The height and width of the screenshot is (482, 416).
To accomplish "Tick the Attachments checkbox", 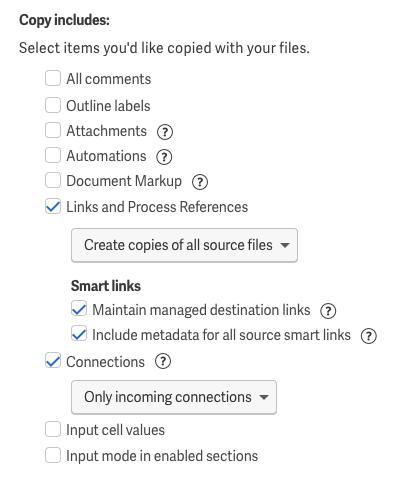I will (x=53, y=130).
